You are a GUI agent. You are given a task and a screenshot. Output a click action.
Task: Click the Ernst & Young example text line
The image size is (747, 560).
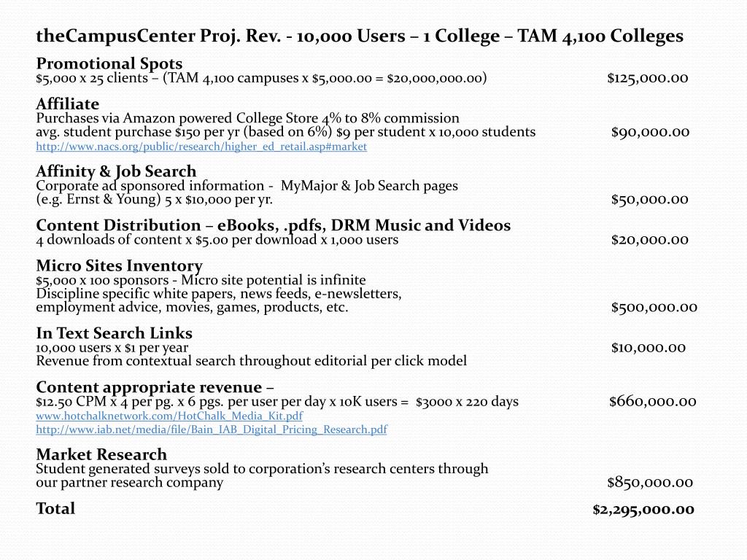tap(155, 200)
